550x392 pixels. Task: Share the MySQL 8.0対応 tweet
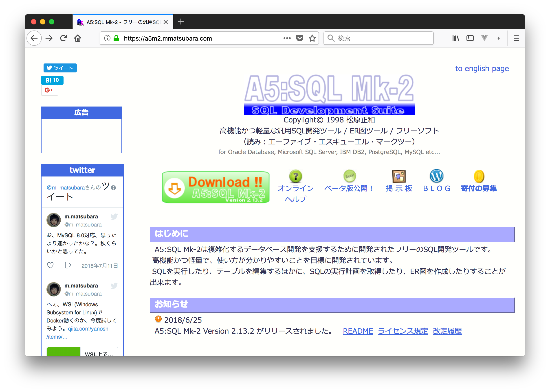click(68, 265)
